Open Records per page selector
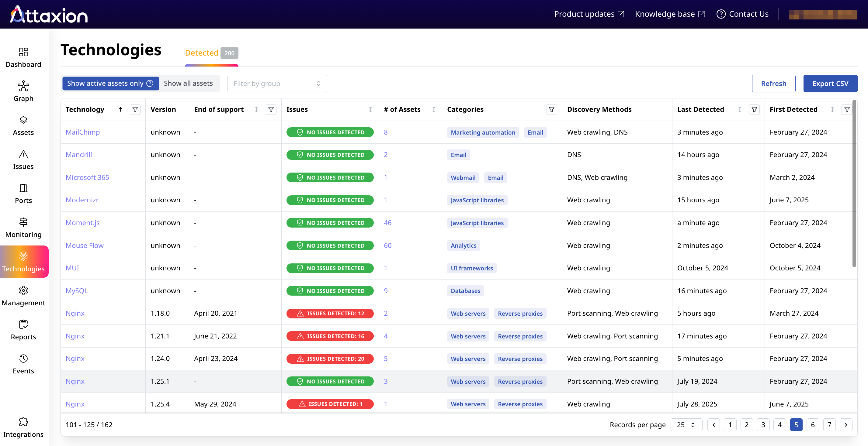Viewport: 868px width, 446px height. (x=686, y=424)
